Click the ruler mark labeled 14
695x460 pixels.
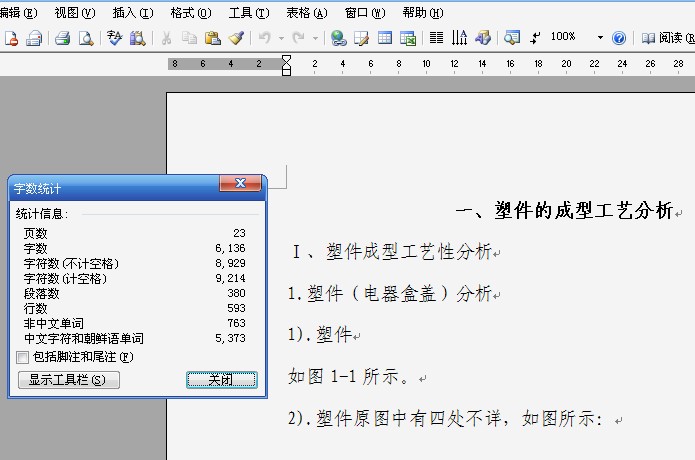(x=482, y=64)
